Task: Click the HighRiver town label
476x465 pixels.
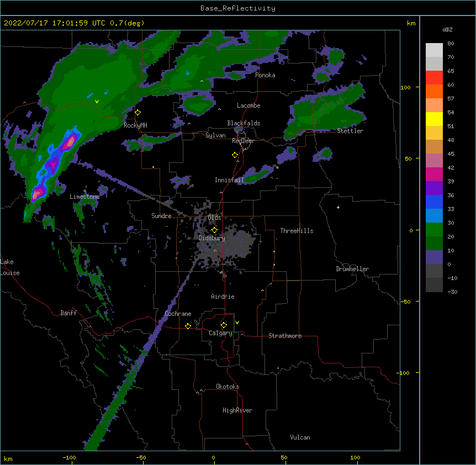Action: click(x=237, y=410)
